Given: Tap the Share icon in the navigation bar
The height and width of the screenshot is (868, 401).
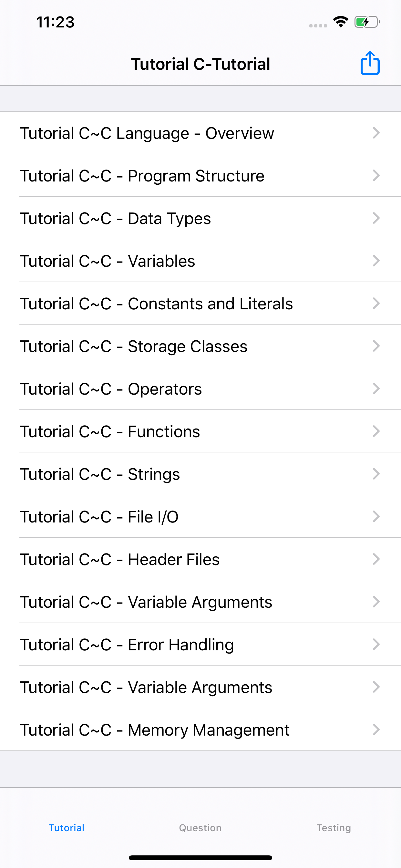Looking at the screenshot, I should [370, 63].
